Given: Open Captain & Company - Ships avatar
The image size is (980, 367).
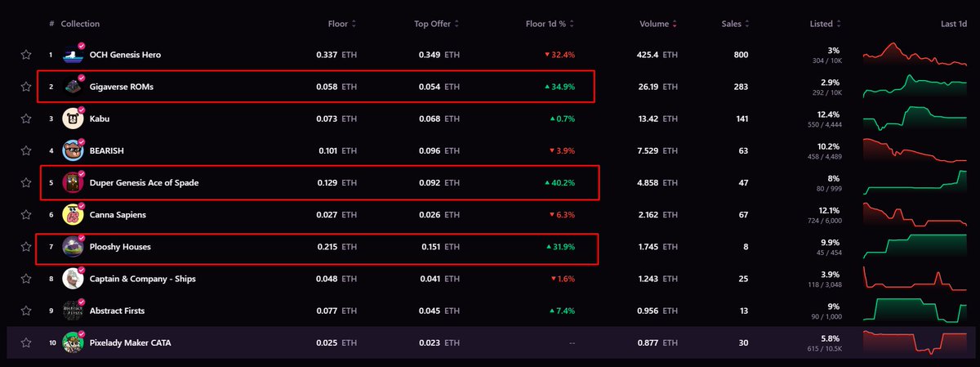Looking at the screenshot, I should point(73,279).
